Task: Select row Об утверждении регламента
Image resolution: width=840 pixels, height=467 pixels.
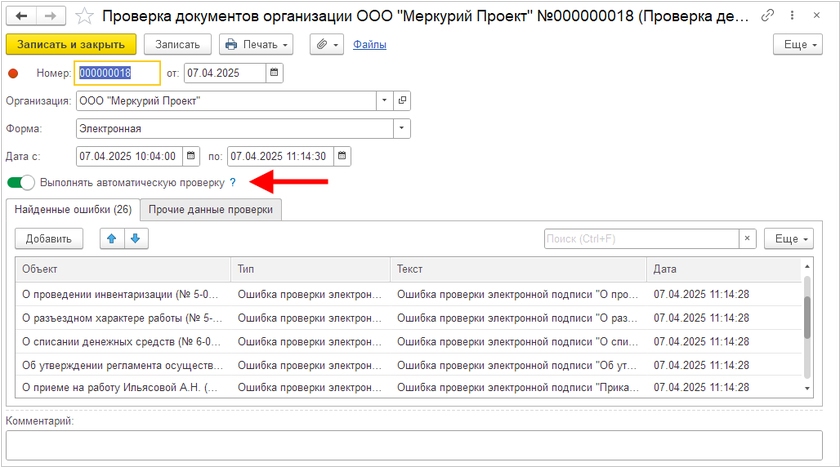Action: pos(409,365)
